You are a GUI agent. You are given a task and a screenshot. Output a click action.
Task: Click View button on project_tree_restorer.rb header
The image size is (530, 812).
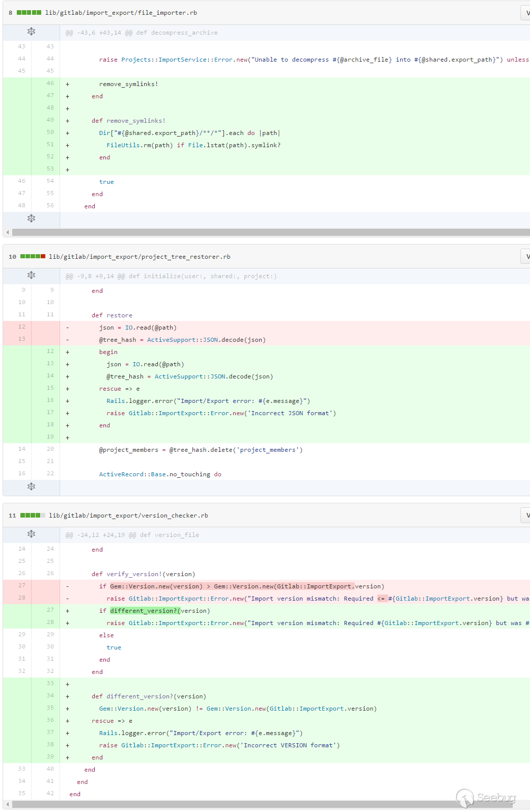coord(525,257)
